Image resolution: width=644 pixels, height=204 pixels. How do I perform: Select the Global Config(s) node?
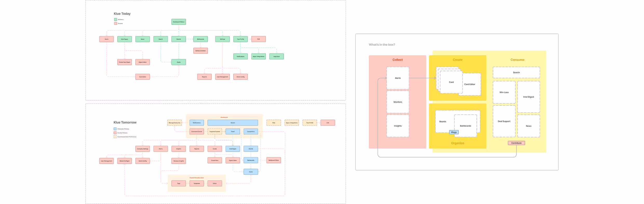coord(125,161)
